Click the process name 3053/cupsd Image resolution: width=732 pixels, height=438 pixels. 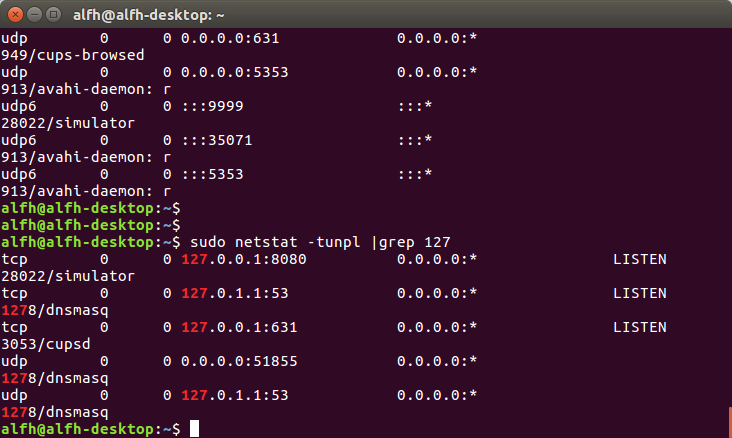click(46, 344)
